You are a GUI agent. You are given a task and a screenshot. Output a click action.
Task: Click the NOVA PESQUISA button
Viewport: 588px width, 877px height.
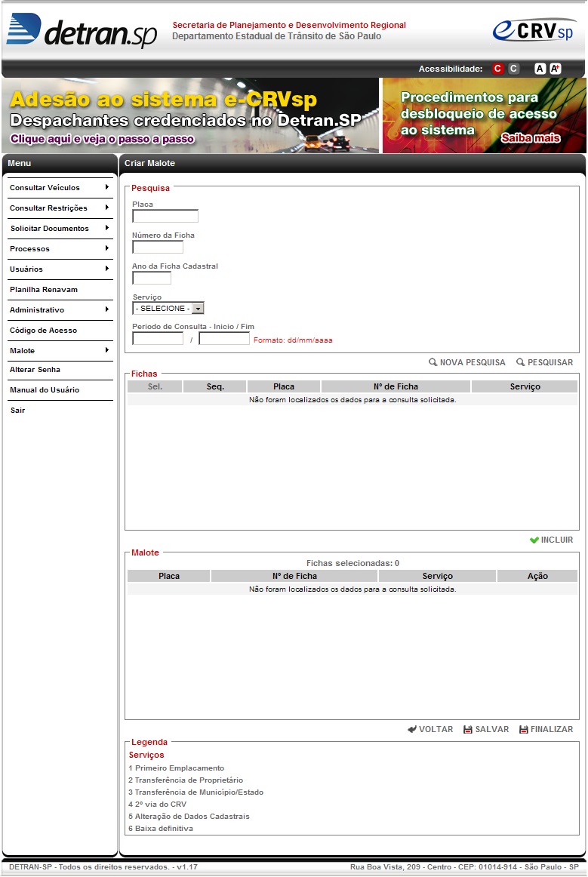click(467, 362)
